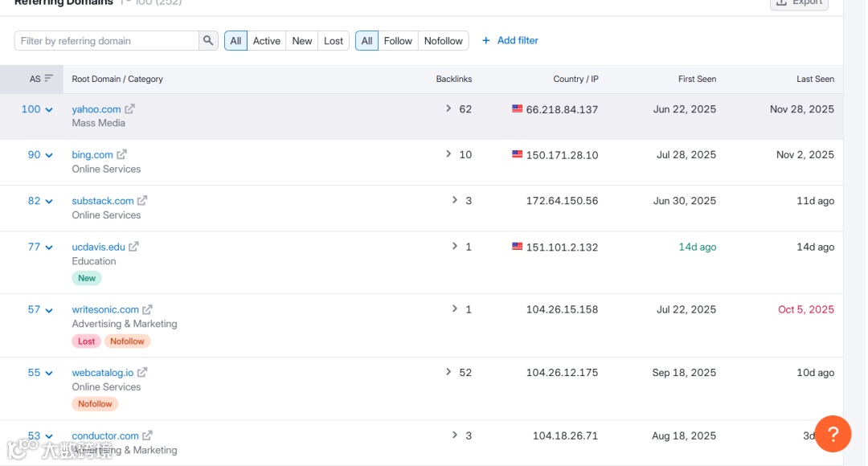This screenshot has height=466, width=868.
Task: Select the Active status filter
Action: (267, 41)
